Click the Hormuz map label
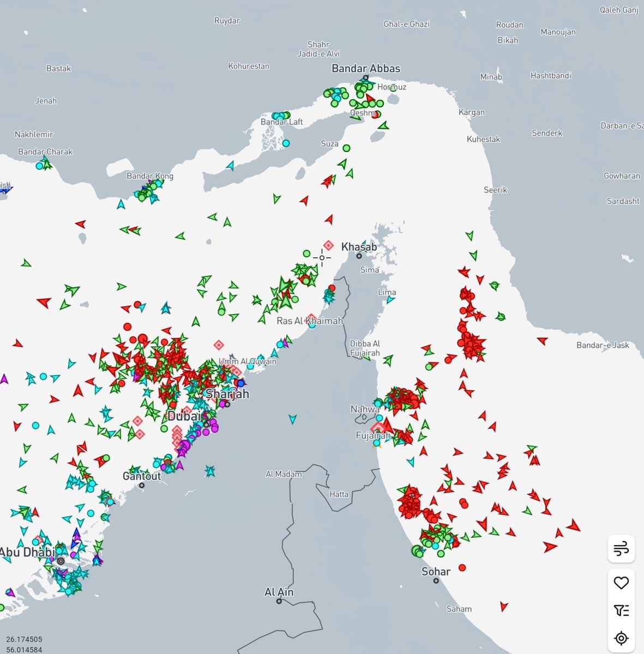Viewport: 644px width, 654px height. coord(392,87)
